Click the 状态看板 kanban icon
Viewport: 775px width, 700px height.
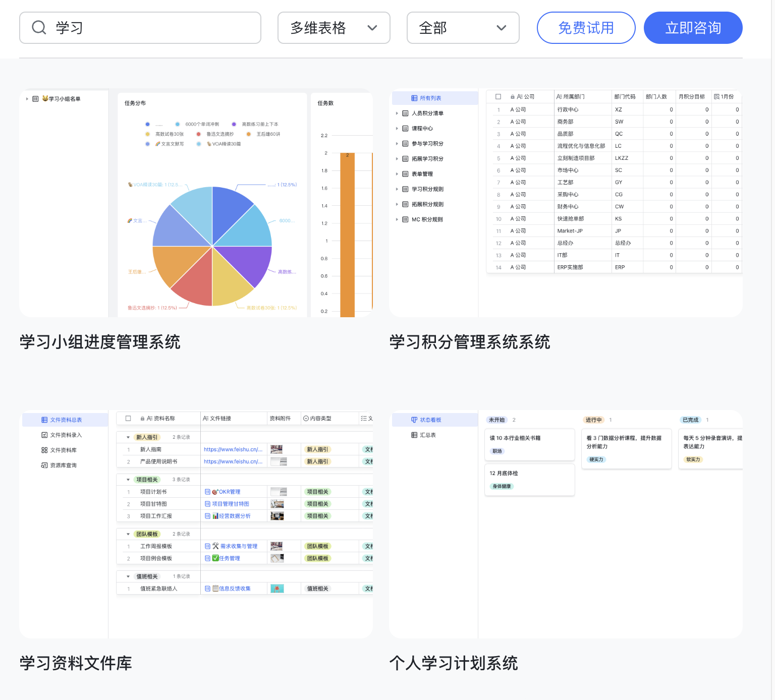click(414, 420)
